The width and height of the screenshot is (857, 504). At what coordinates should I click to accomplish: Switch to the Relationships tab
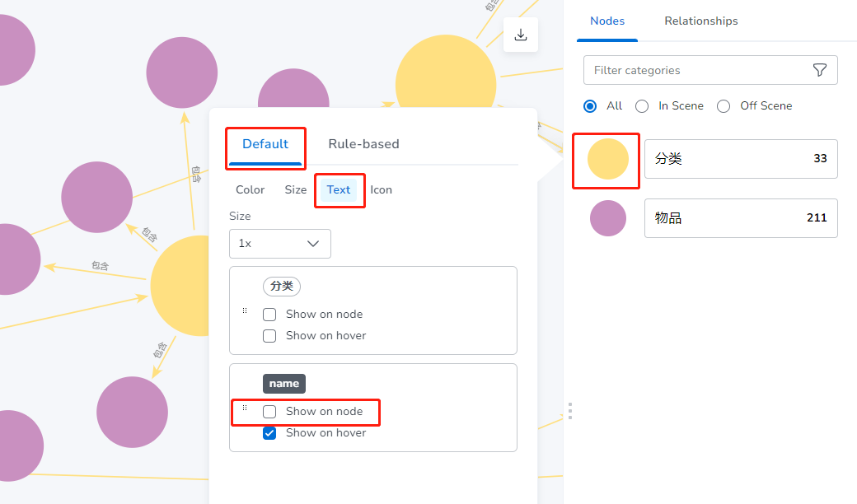click(x=700, y=21)
